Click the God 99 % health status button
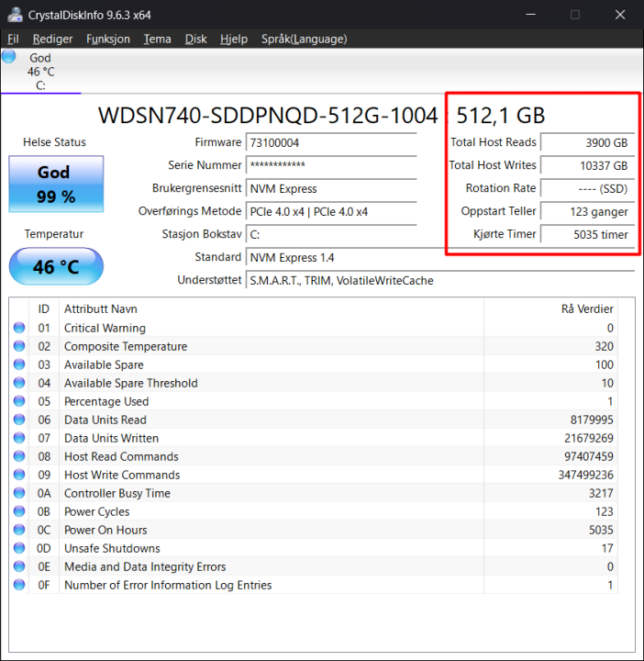This screenshot has height=661, width=644. 56,184
